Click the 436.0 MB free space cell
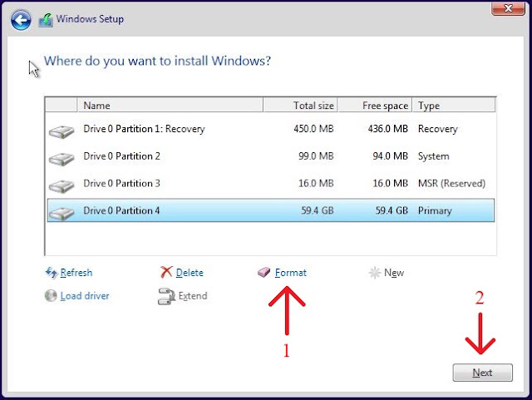The width and height of the screenshot is (532, 400). click(x=388, y=129)
